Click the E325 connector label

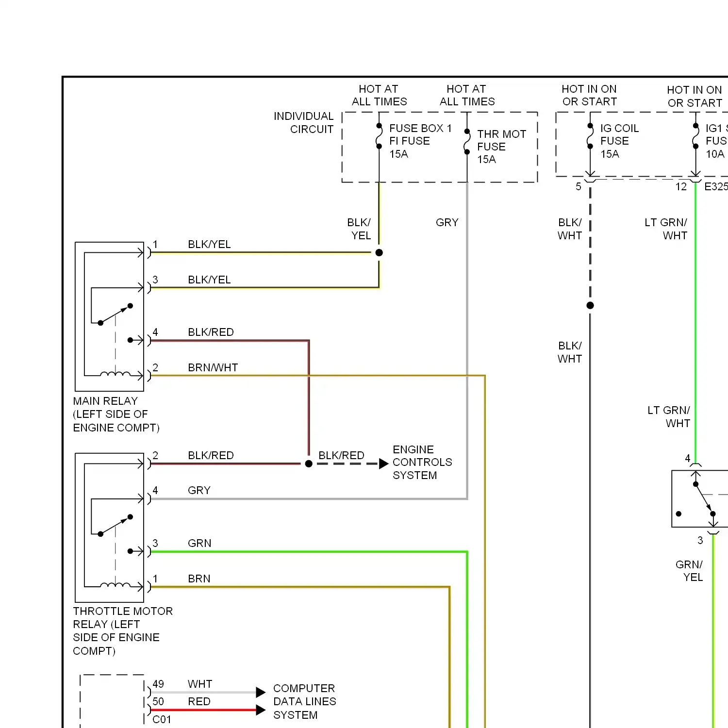pyautogui.click(x=716, y=186)
